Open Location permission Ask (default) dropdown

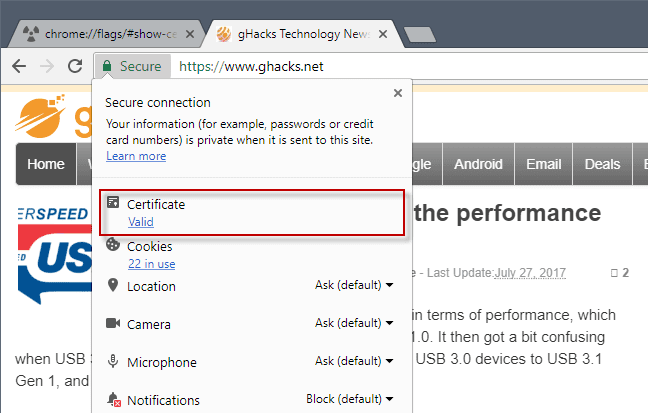[x=354, y=285]
